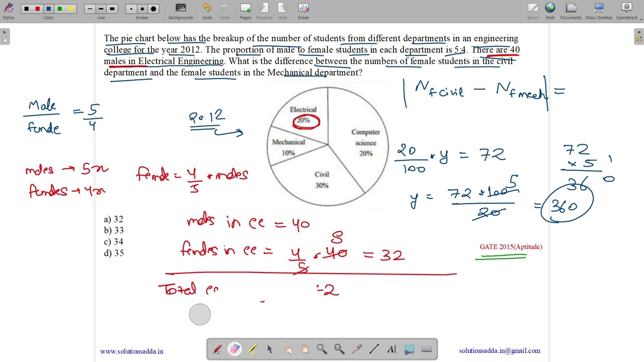Expand the left side panel tab
The height and width of the screenshot is (362, 644).
(x=5, y=36)
